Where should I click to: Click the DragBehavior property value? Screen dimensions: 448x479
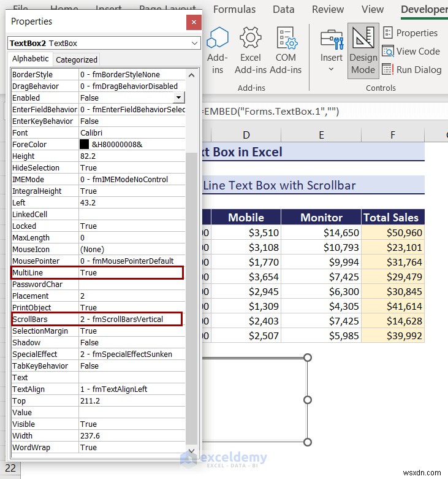[132, 86]
